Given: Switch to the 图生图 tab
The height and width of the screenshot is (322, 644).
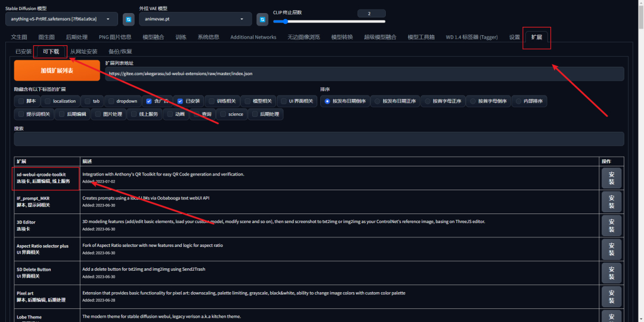Looking at the screenshot, I should tap(47, 37).
